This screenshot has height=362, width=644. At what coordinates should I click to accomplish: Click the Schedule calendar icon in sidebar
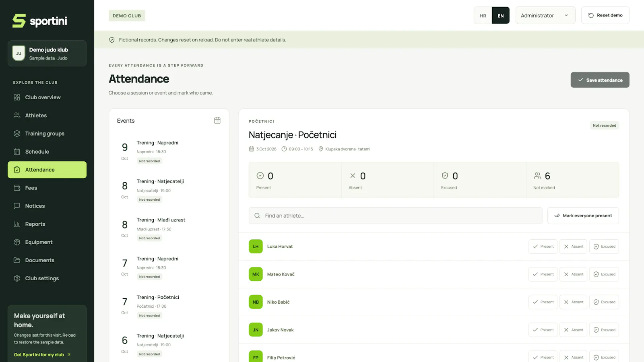point(17,152)
